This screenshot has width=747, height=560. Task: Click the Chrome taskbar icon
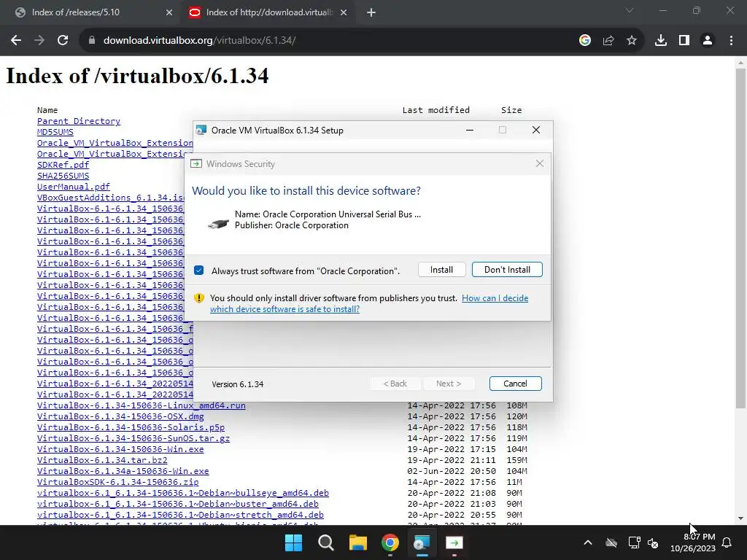click(390, 542)
